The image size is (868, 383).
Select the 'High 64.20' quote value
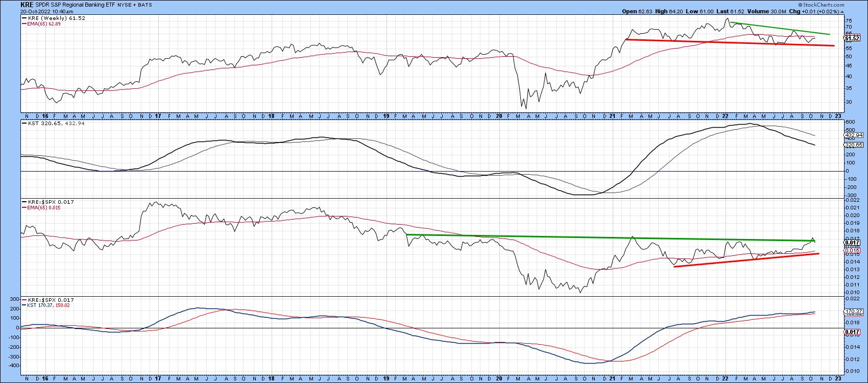(668, 11)
